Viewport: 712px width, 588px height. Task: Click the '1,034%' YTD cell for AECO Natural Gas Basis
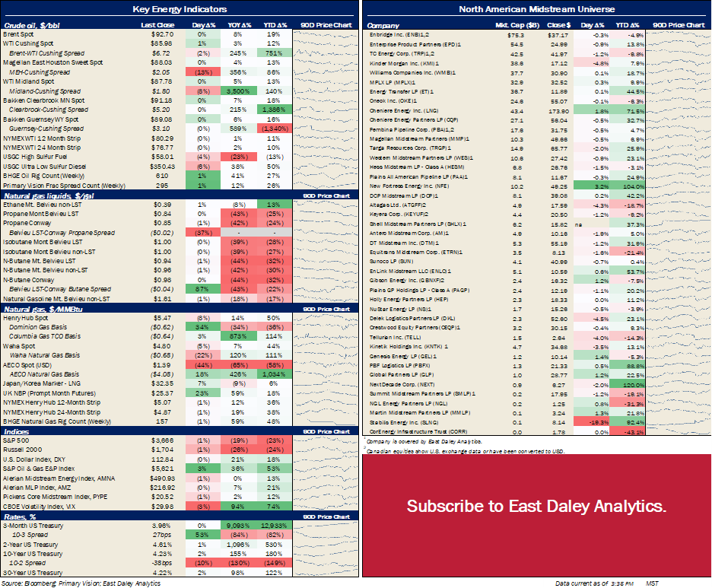coord(274,374)
